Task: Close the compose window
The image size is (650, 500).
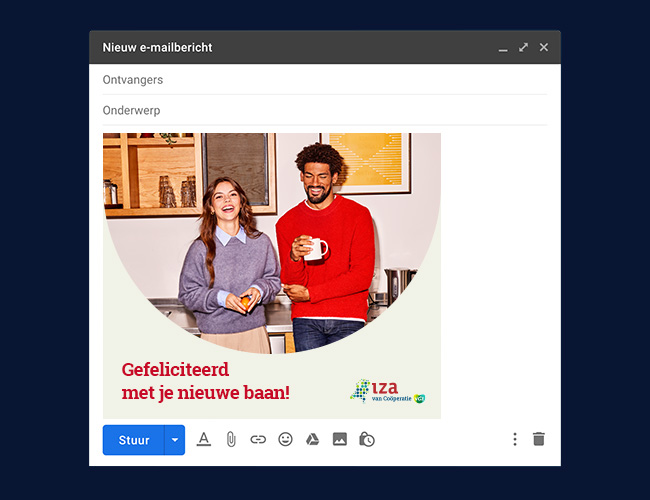Action: tap(544, 47)
